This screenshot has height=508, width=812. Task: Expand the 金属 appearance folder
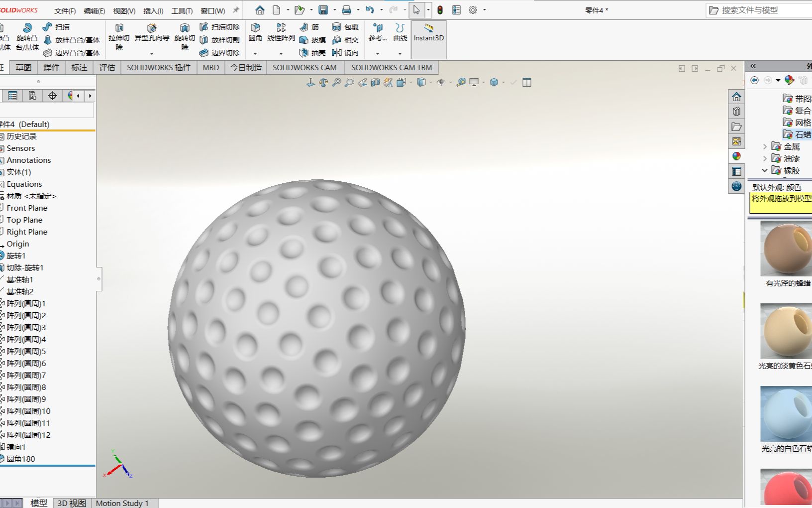(765, 146)
